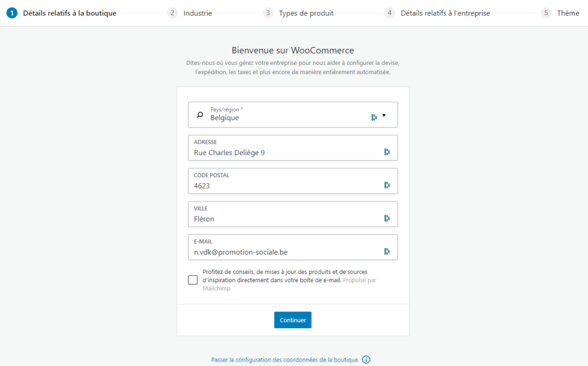
Task: Click the autofill icon in the Ville field
Action: (386, 218)
